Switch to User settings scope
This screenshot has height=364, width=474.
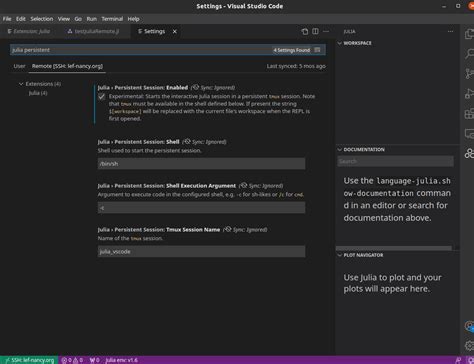pos(19,66)
